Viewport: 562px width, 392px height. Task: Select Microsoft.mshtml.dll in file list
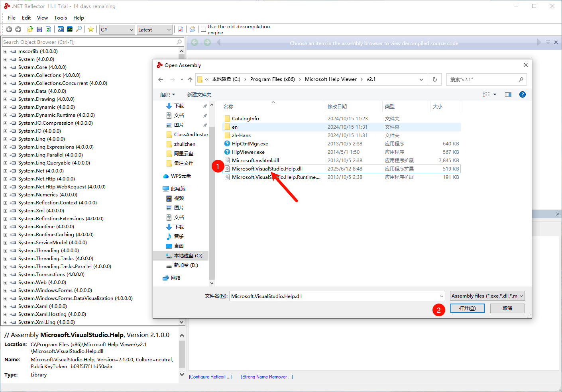255,161
